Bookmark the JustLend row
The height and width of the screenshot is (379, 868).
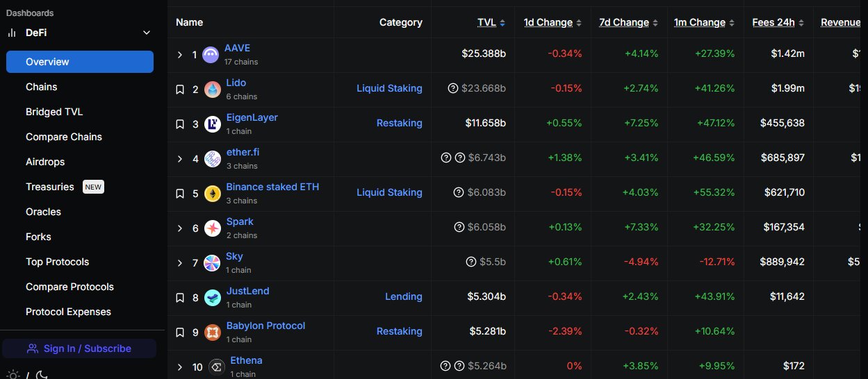click(180, 298)
